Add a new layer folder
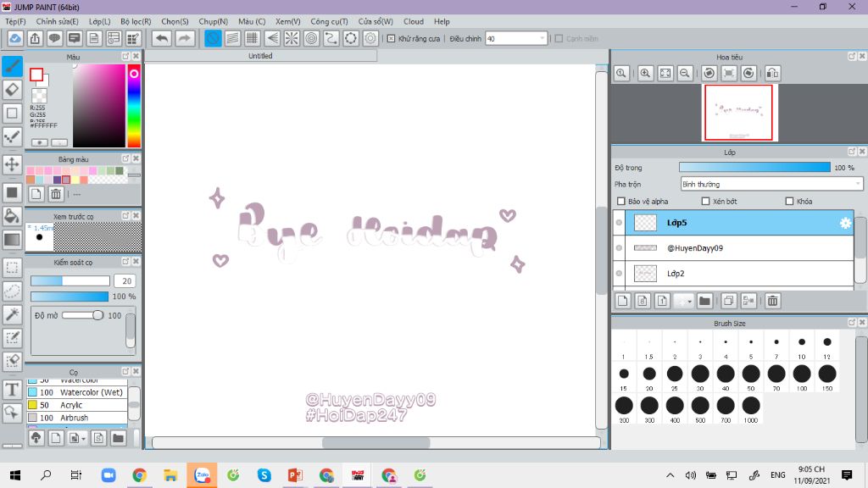The height and width of the screenshot is (488, 868). tap(704, 301)
